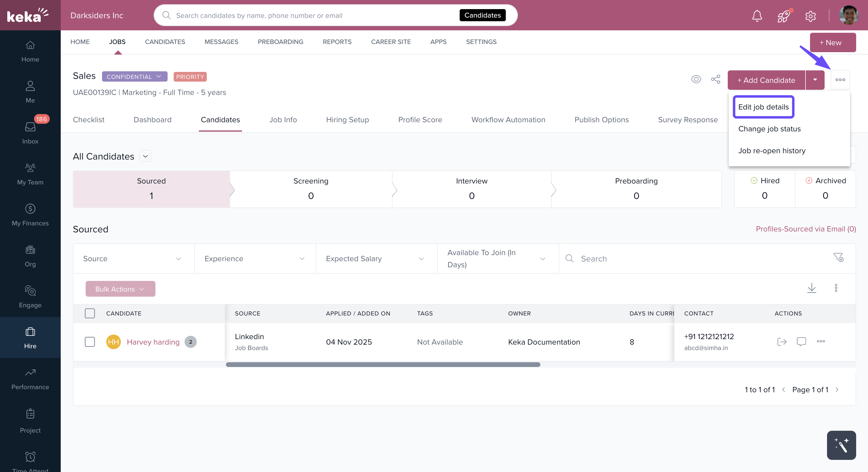Click the clear filters funnel icon
Screen dimensions: 868x472
[x=838, y=258]
